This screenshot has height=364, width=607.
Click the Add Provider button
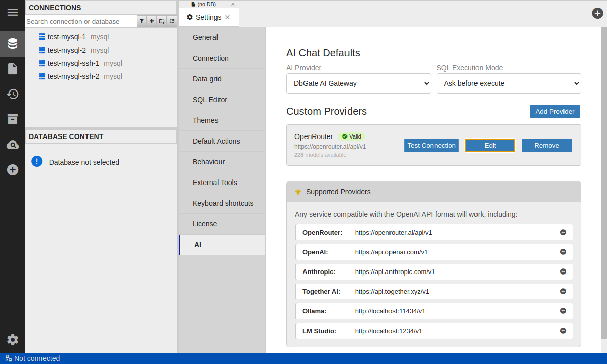click(554, 111)
